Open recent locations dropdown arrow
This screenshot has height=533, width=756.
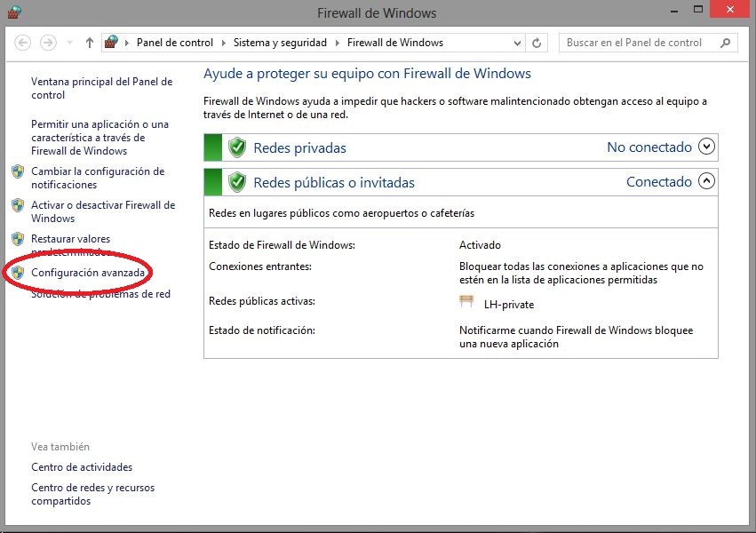(x=70, y=43)
